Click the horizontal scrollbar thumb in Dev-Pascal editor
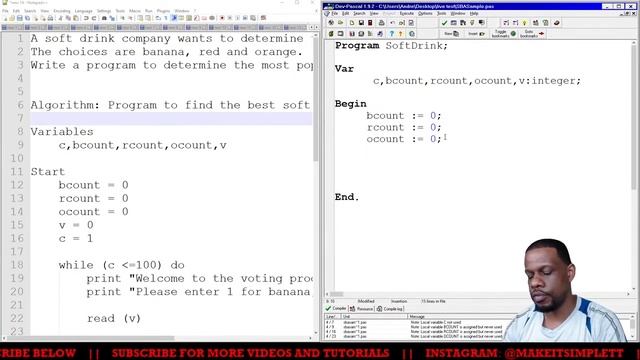This screenshot has height=360, width=640. click(x=337, y=294)
